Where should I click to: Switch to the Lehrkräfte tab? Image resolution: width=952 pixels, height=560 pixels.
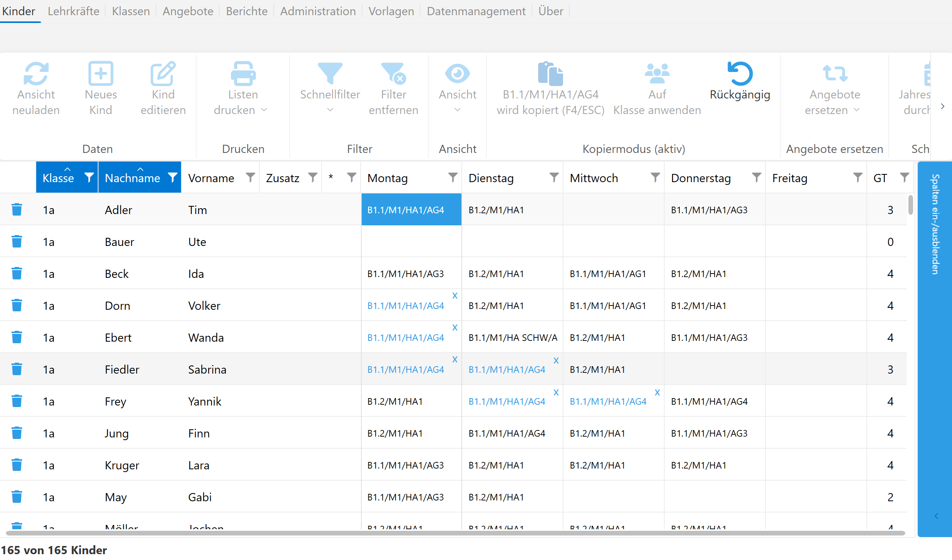tap(73, 11)
